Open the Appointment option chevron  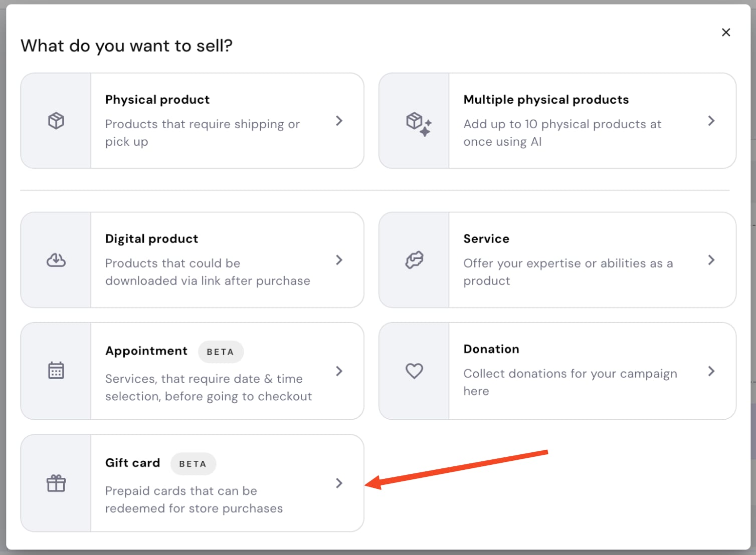(339, 371)
